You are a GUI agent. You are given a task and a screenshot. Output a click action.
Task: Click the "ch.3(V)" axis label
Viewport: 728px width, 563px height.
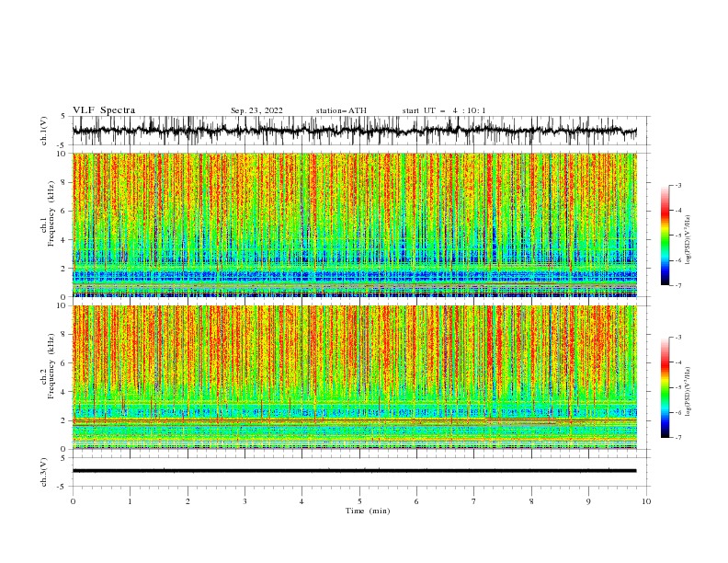coord(44,472)
